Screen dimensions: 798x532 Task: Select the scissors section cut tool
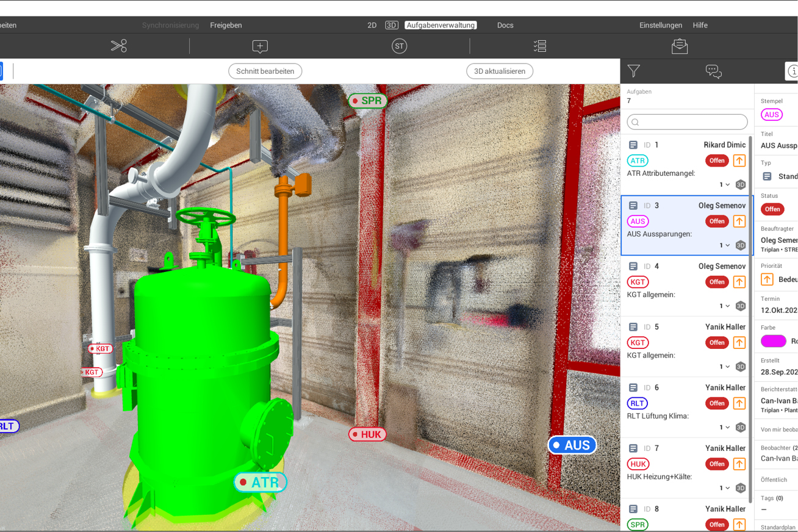point(119,46)
